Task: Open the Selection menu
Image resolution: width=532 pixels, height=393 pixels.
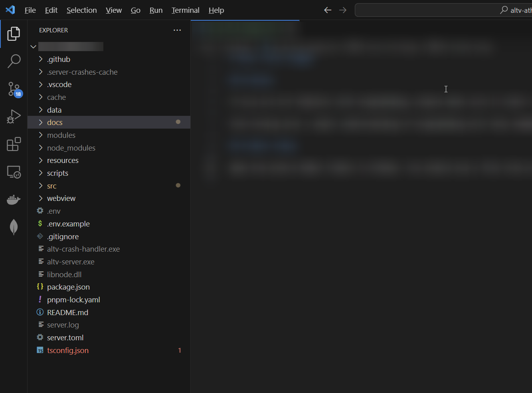Action: click(81, 10)
